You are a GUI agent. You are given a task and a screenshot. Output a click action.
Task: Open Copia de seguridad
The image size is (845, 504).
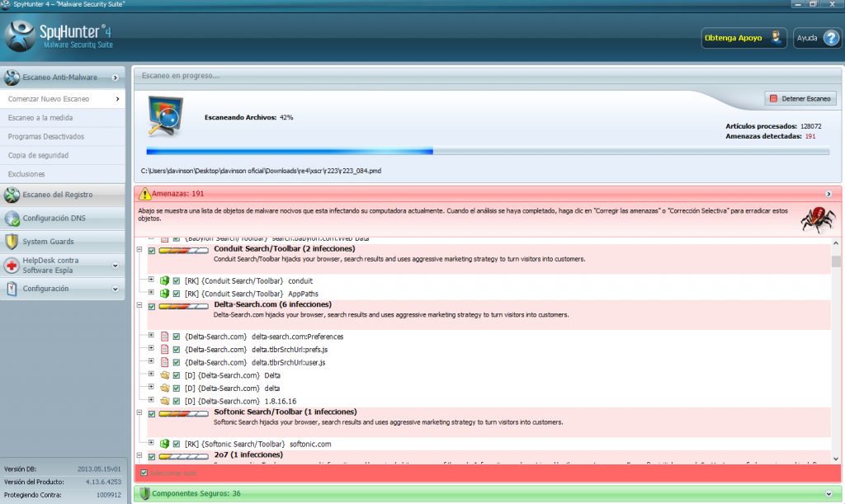[63, 156]
